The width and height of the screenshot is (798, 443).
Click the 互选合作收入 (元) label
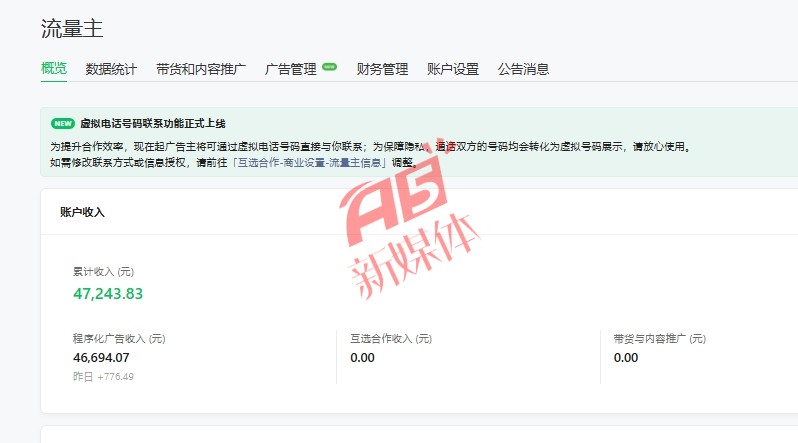point(391,339)
